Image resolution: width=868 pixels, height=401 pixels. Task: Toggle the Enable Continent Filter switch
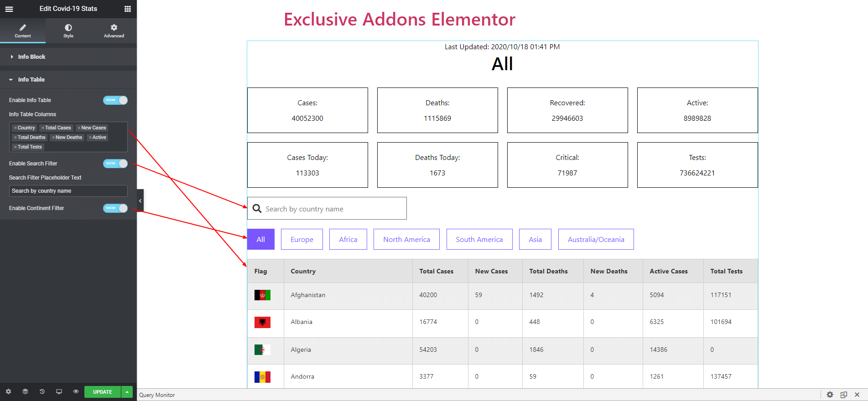(x=115, y=208)
